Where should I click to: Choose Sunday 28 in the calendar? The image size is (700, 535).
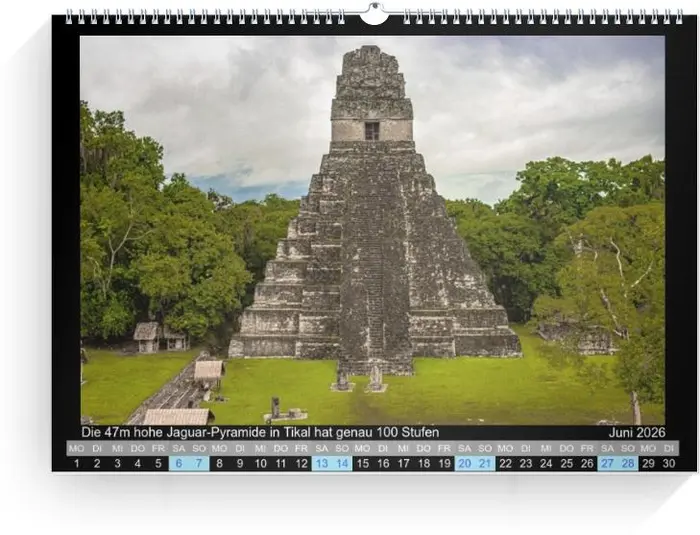point(628,464)
